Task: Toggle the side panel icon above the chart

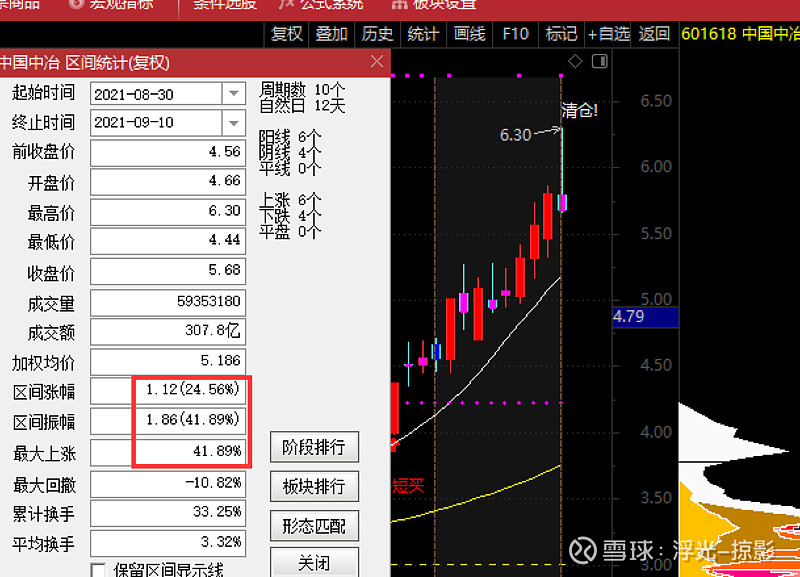Action: (x=599, y=62)
